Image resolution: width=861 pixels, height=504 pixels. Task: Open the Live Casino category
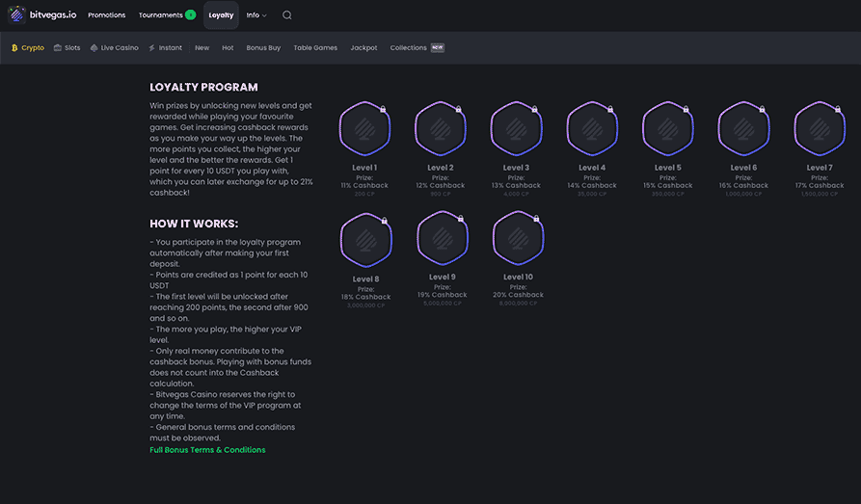(115, 47)
